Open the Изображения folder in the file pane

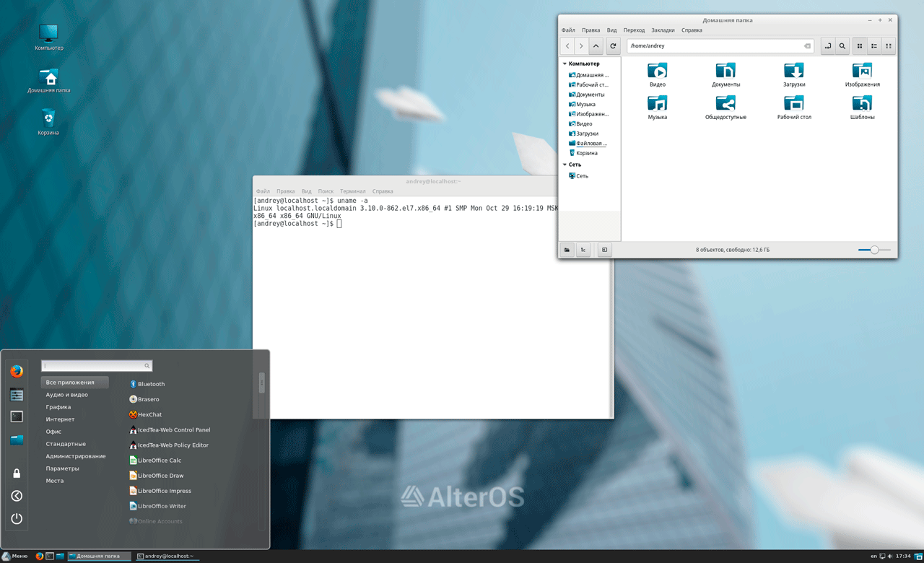862,75
